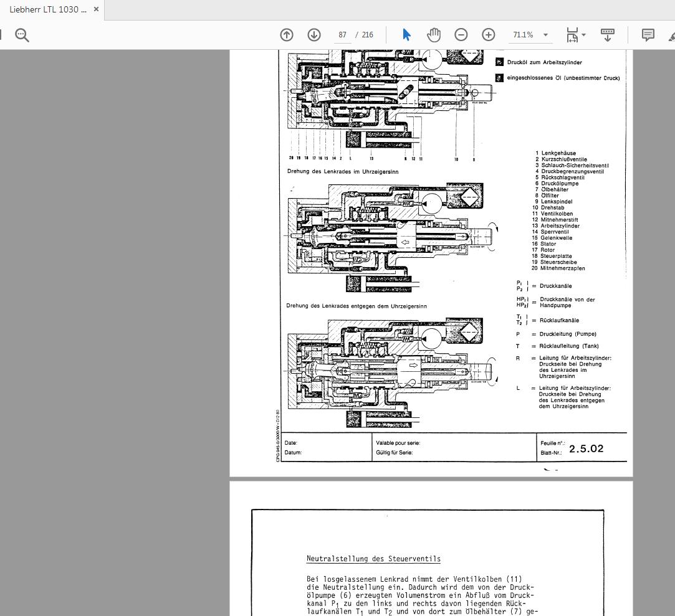Click the fit page width icon
Screen dimensions: 675x616
[572, 35]
